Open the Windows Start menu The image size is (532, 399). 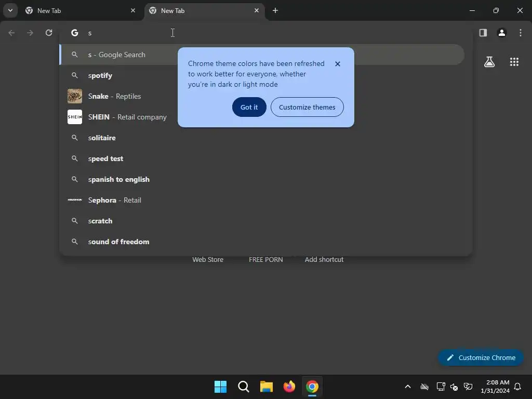point(220,387)
